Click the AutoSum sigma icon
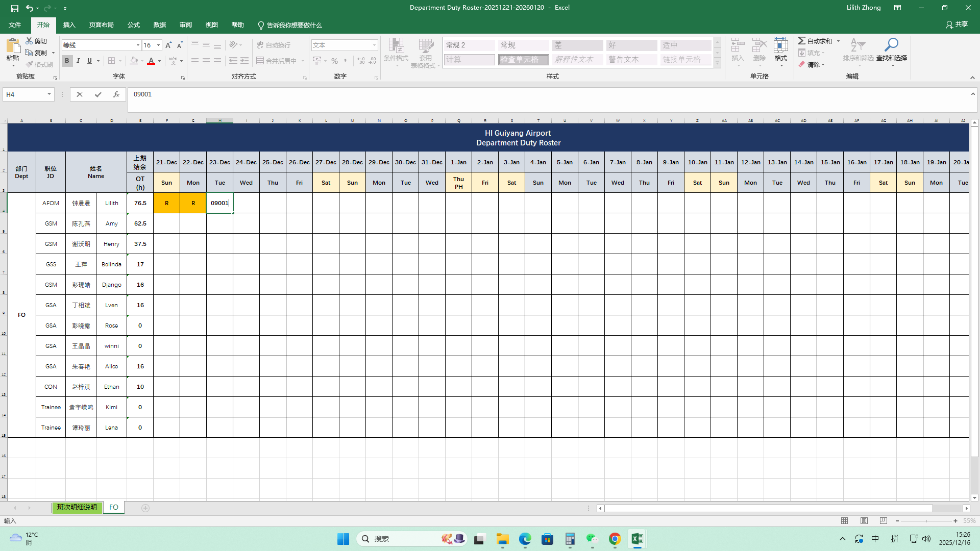Screen dimensions: 980x551 (x=802, y=41)
